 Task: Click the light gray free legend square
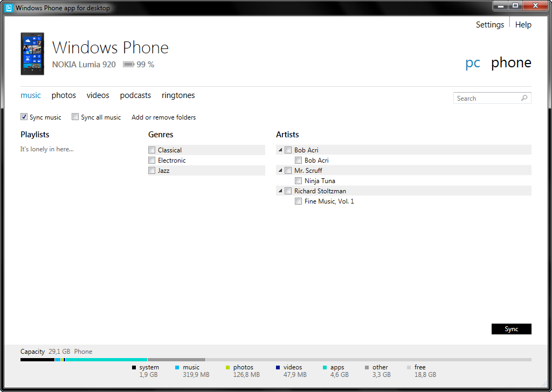click(x=409, y=367)
